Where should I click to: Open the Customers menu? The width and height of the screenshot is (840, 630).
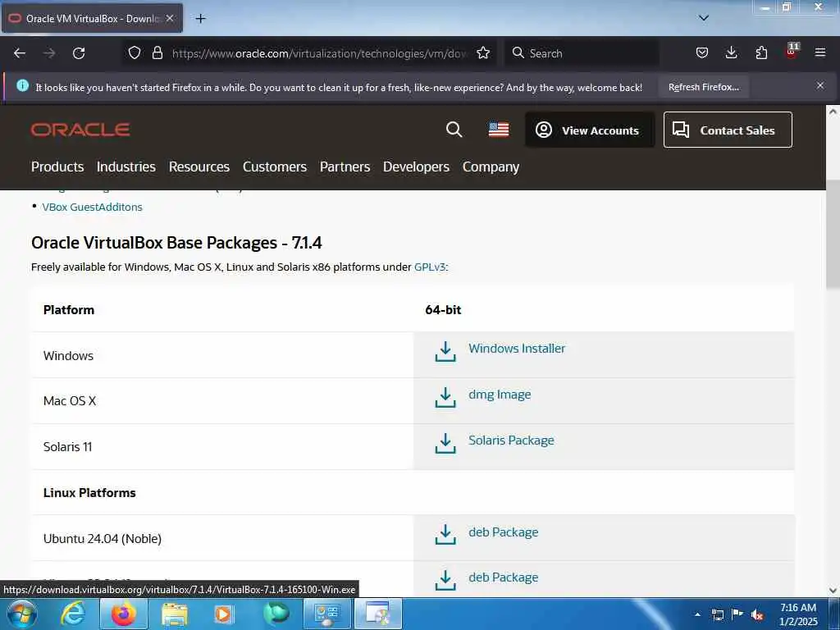coord(274,167)
